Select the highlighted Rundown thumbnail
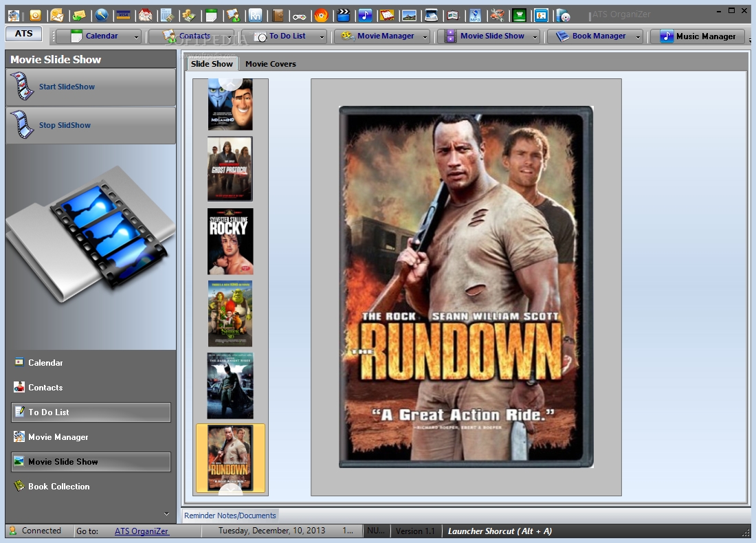Screen dimensions: 756x543 [x=230, y=458]
